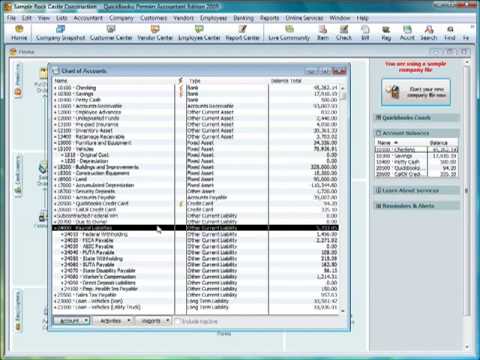Select Checking in the Account Balances list
The height and width of the screenshot is (360, 480).
click(416, 150)
